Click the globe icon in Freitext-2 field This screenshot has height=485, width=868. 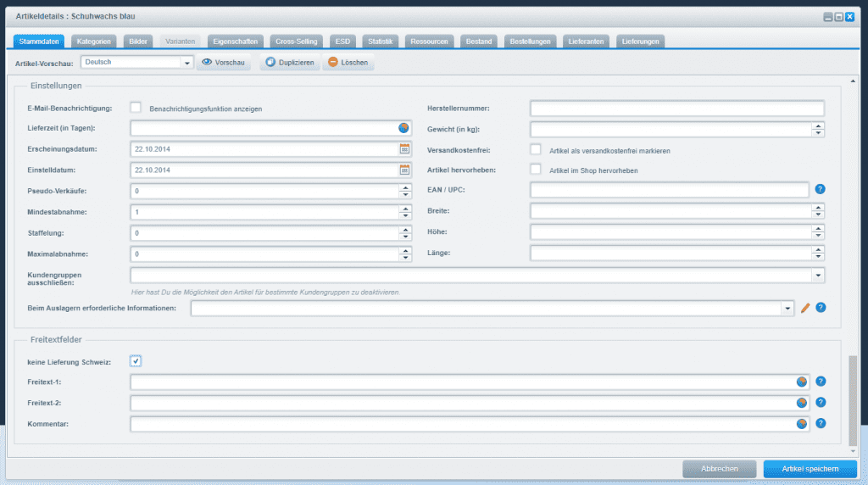[801, 403]
